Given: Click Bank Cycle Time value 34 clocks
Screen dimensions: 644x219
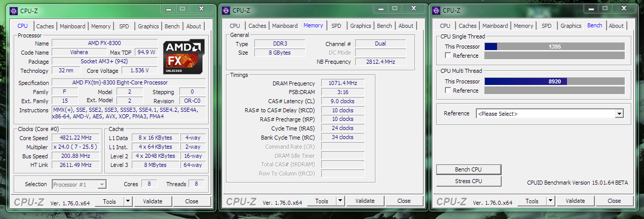Looking at the screenshot, I should (x=342, y=138).
